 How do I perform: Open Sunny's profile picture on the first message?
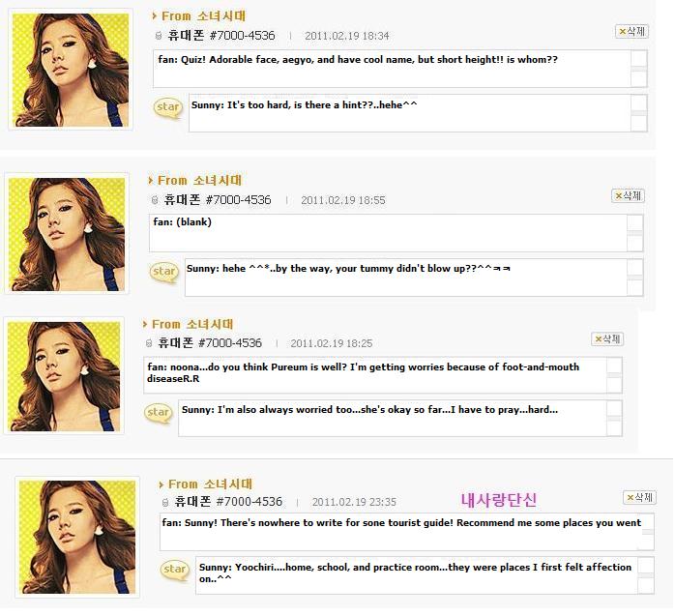(x=71, y=70)
